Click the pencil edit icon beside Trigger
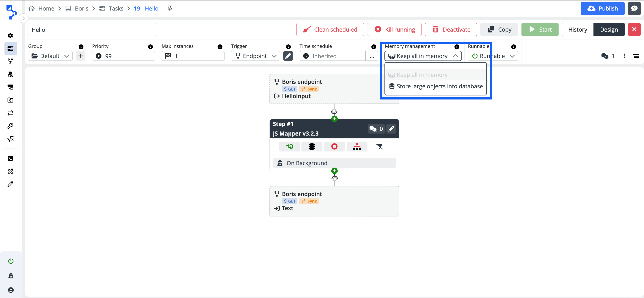Screen dimensions: 644x298 tap(288, 56)
